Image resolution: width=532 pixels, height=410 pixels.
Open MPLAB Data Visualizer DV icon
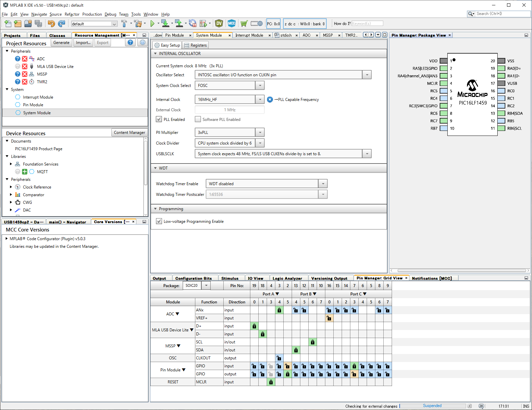[x=219, y=23]
